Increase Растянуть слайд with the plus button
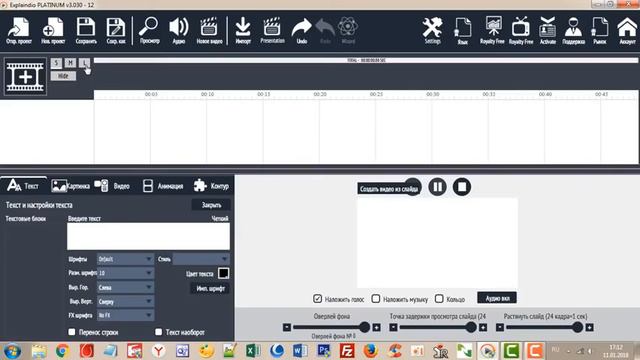 coord(589,327)
